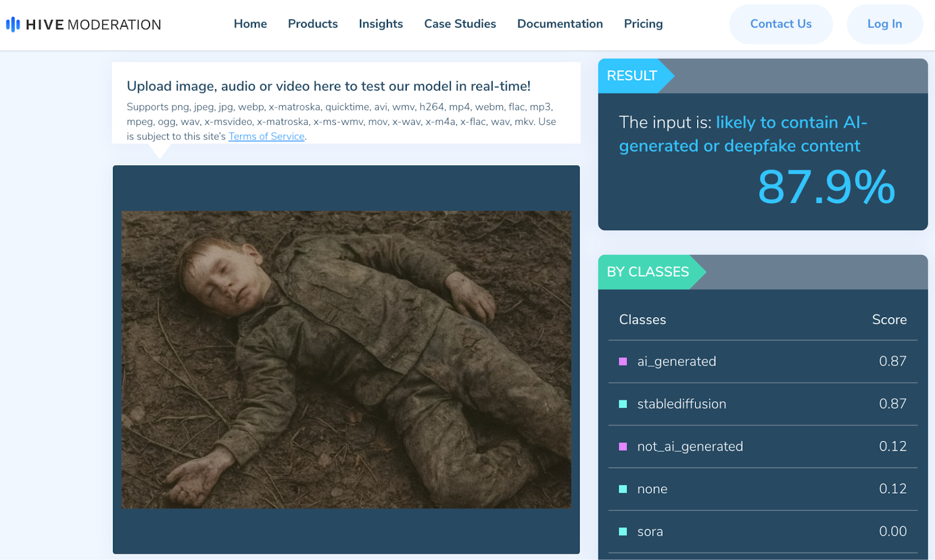
Task: Click the pink swatch next to ai_generated
Action: click(x=623, y=361)
